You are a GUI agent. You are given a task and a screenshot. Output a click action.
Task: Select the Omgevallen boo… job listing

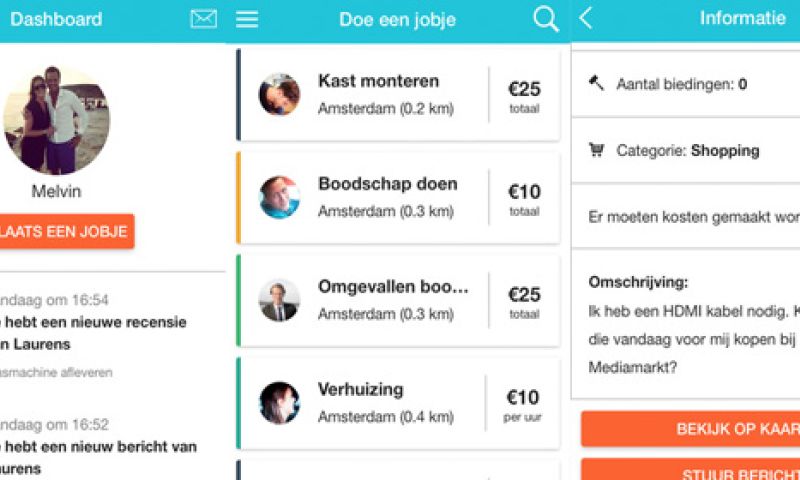tap(392, 299)
